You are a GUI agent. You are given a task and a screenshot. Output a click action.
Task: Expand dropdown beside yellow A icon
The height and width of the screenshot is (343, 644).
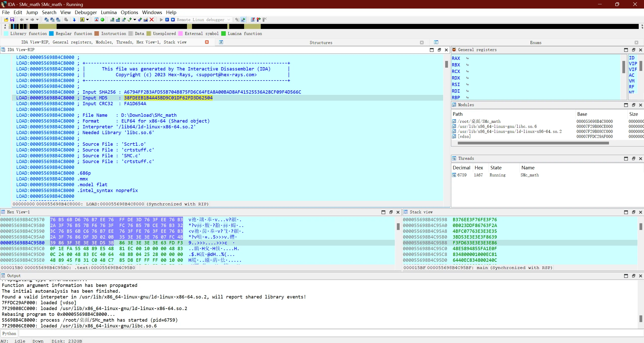click(x=88, y=20)
